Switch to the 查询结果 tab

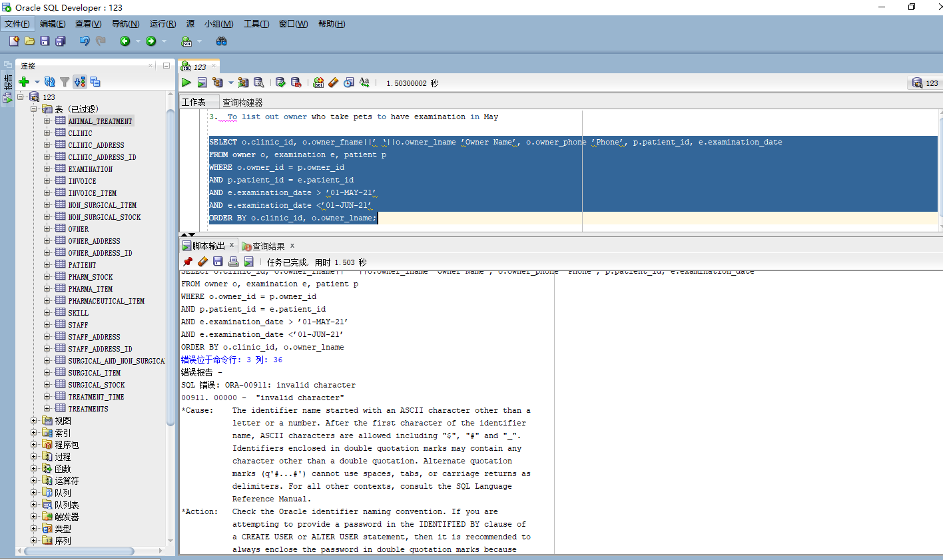pos(268,246)
